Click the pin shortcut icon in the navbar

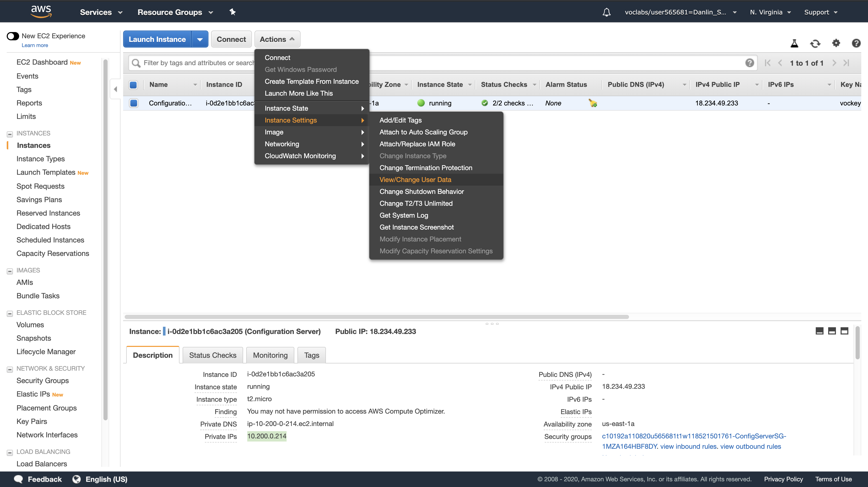(233, 12)
